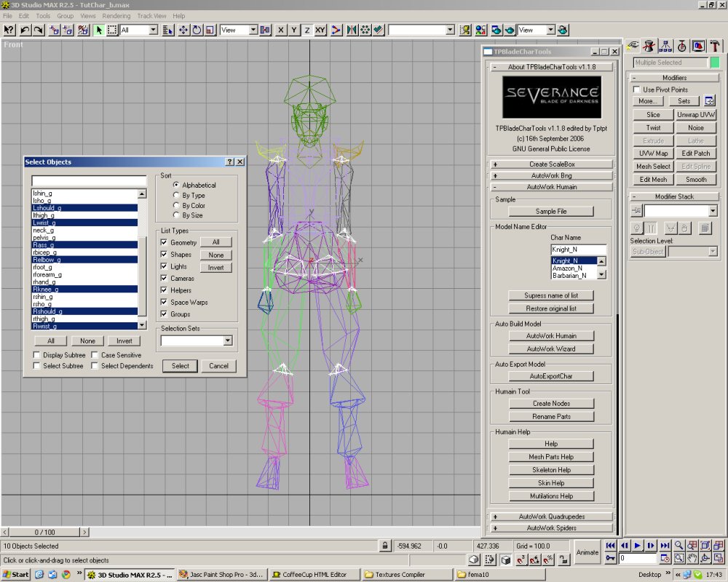Click the Quick Render teapot icon
The height and width of the screenshot is (582, 728).
(x=510, y=30)
